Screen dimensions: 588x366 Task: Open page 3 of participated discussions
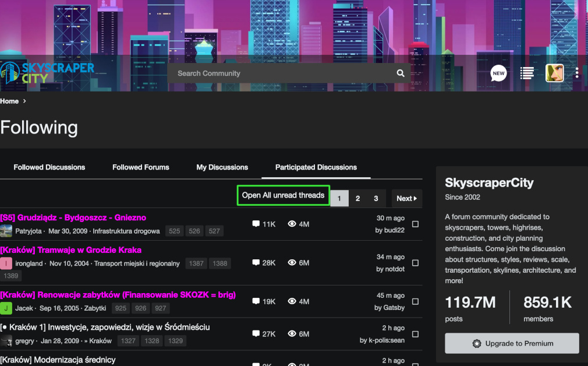(377, 198)
